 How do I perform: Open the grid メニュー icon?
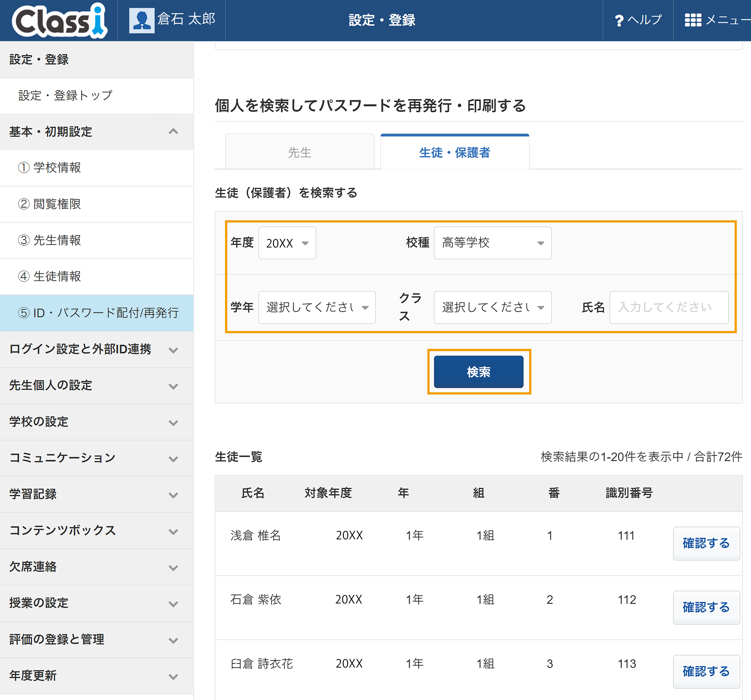(x=693, y=20)
